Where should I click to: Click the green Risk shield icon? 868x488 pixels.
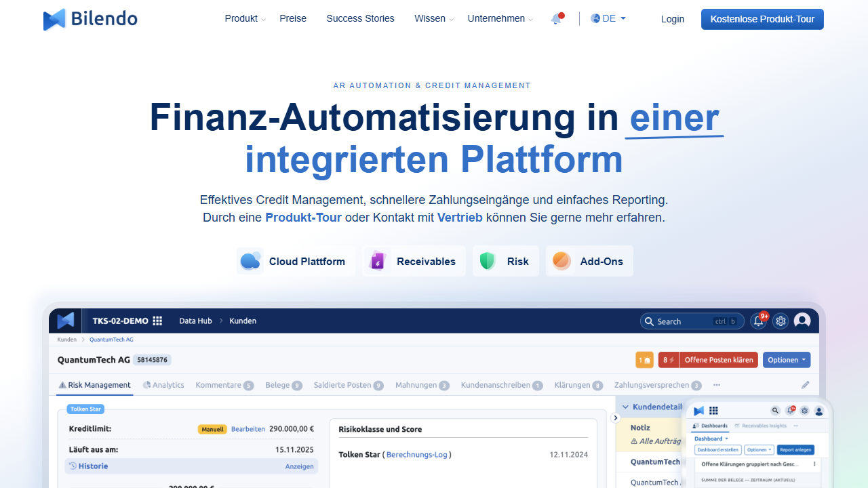point(488,261)
